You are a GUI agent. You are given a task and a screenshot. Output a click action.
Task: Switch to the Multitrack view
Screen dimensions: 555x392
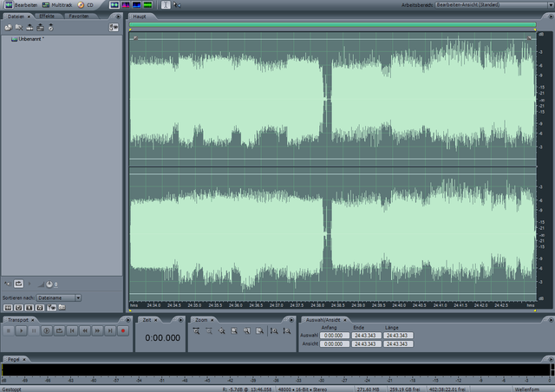(x=57, y=5)
